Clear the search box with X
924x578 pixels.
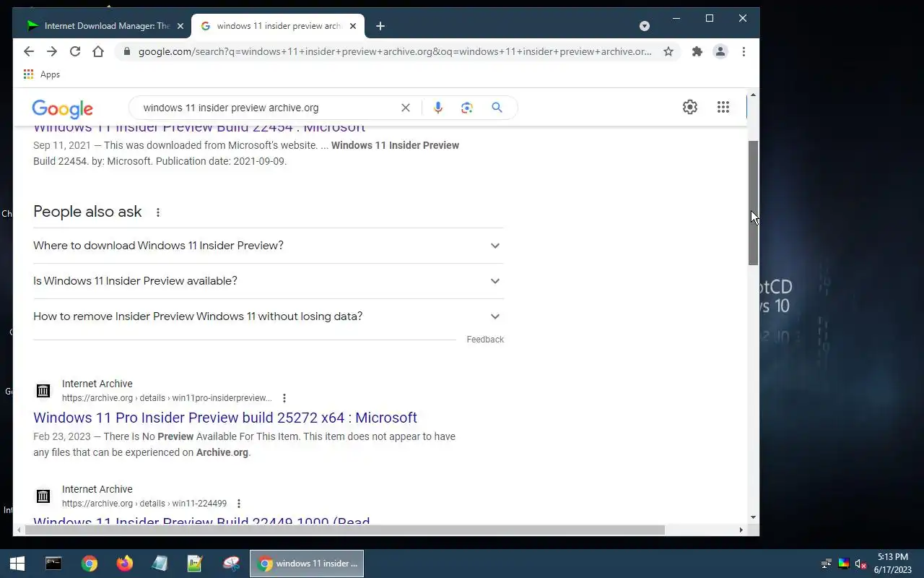(x=406, y=108)
